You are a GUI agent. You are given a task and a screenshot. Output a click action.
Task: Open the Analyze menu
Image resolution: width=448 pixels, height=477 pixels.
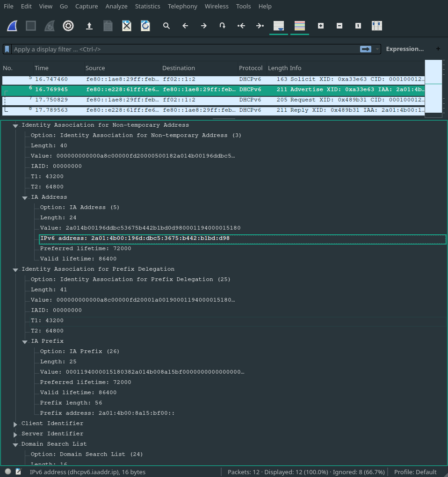[x=116, y=7]
